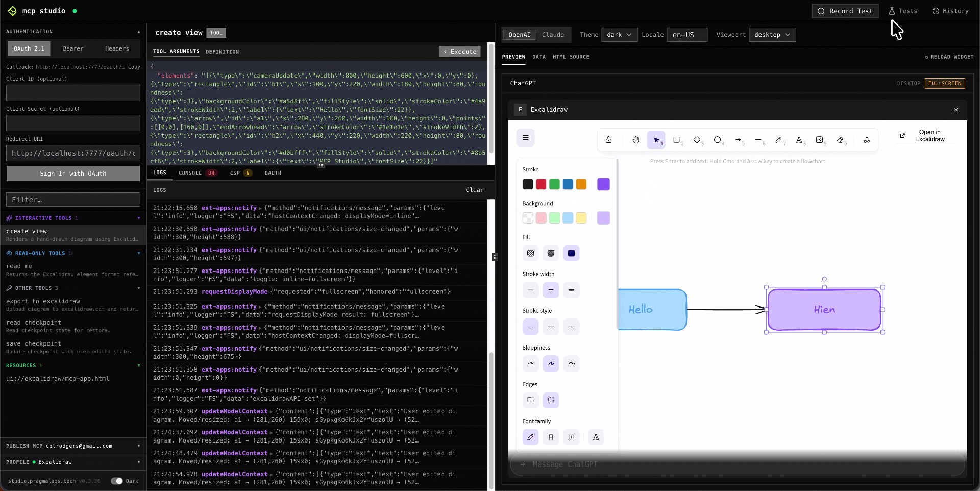This screenshot has height=491, width=980.
Task: Toggle the Excalidraw keep-tool-active lock
Action: click(608, 140)
